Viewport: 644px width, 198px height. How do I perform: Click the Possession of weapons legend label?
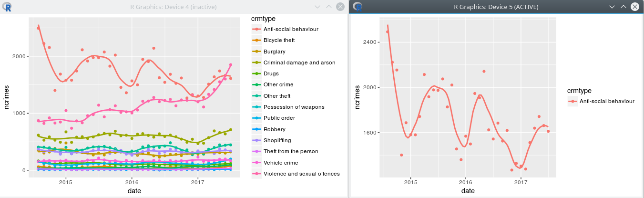(294, 107)
